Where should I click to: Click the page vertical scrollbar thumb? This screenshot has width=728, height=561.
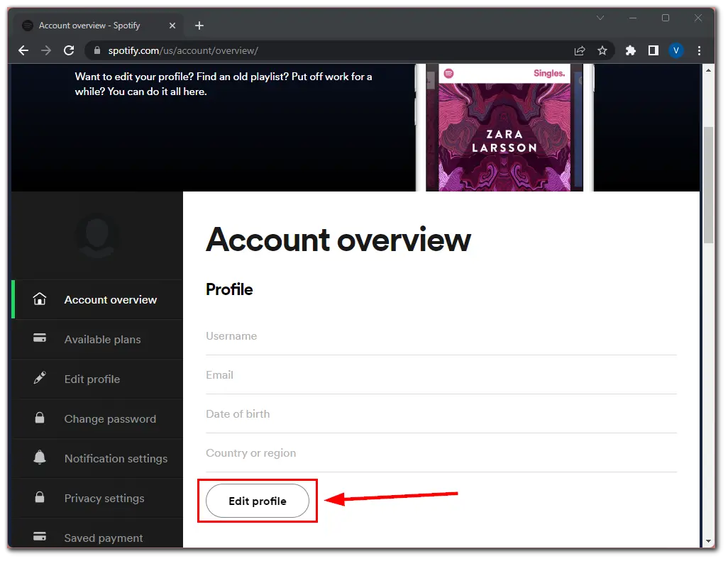708,184
